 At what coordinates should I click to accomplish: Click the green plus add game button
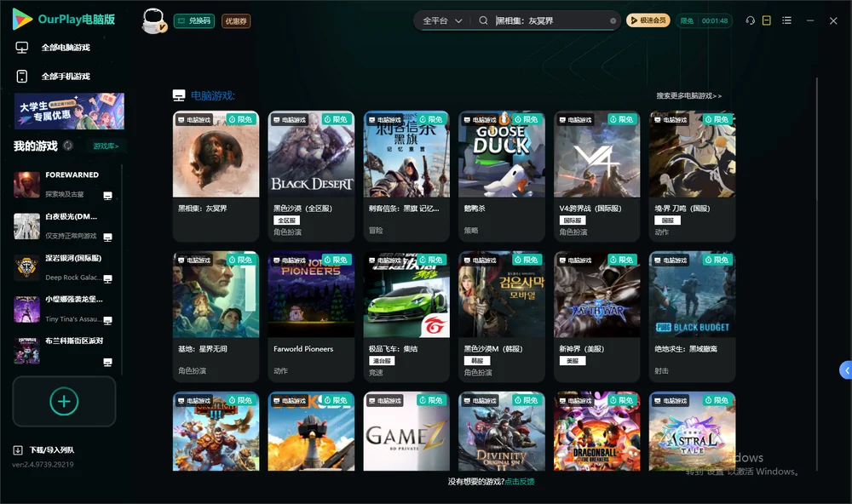click(x=64, y=401)
